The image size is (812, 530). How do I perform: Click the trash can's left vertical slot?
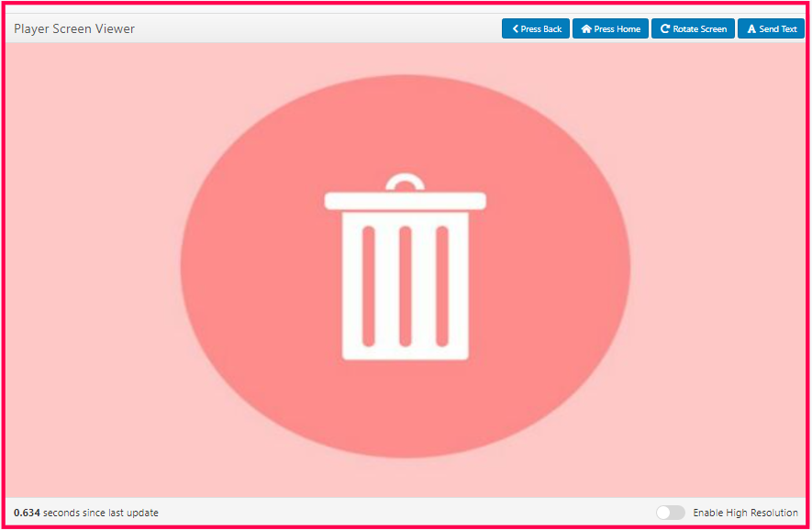[368, 285]
